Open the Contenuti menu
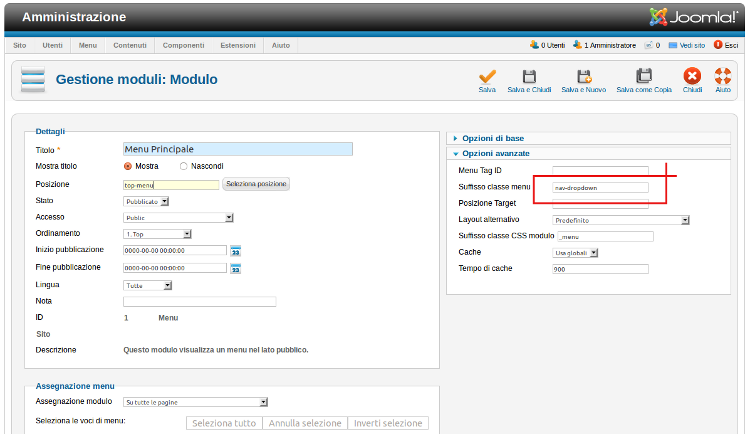The width and height of the screenshot is (750, 434). pos(130,45)
